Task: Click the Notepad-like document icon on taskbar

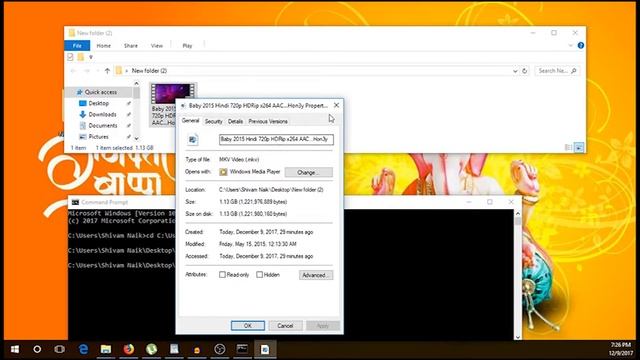Action: (x=174, y=349)
